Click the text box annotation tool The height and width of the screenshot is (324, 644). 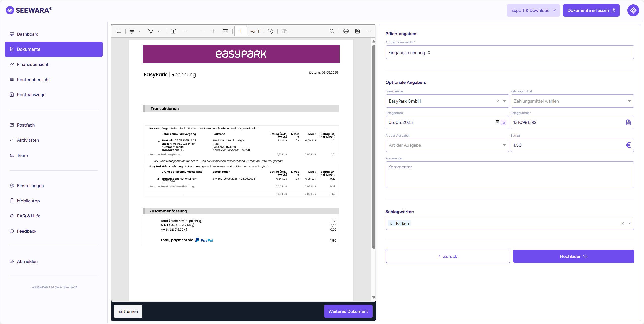tap(173, 31)
